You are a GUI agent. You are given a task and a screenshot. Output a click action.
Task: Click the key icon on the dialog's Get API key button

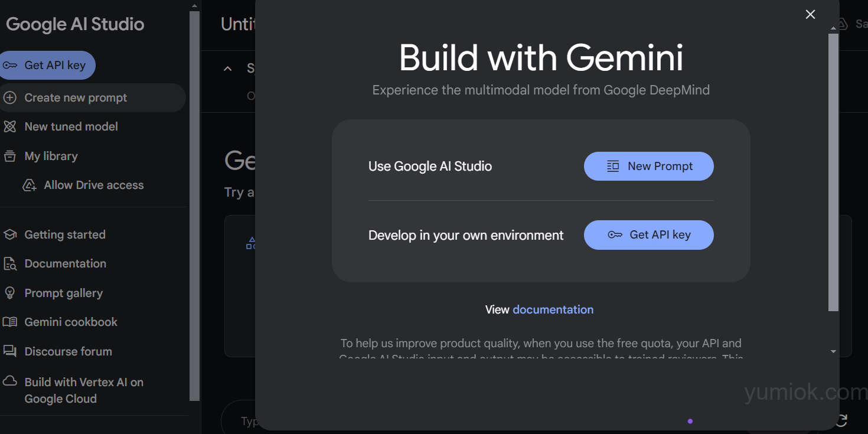coord(615,235)
